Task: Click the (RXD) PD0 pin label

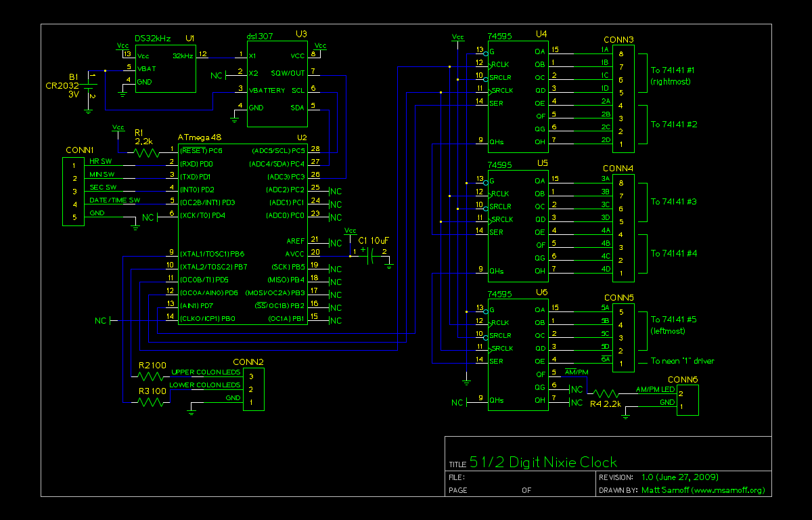Action: point(196,163)
